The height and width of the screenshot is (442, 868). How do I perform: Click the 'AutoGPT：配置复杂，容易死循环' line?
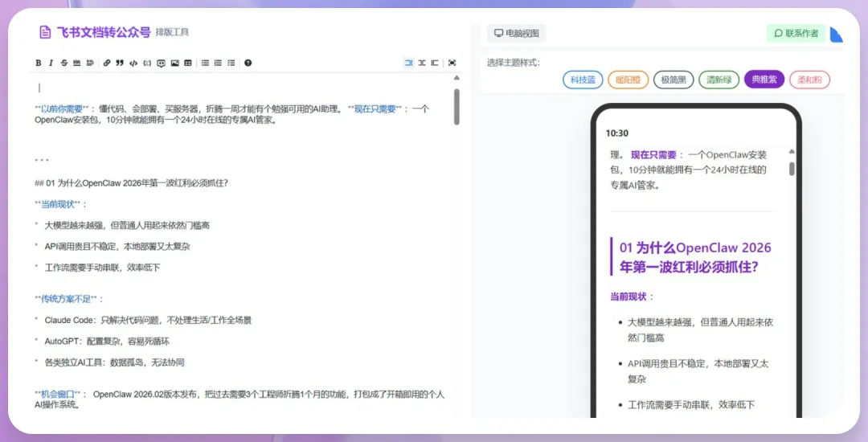pos(107,342)
